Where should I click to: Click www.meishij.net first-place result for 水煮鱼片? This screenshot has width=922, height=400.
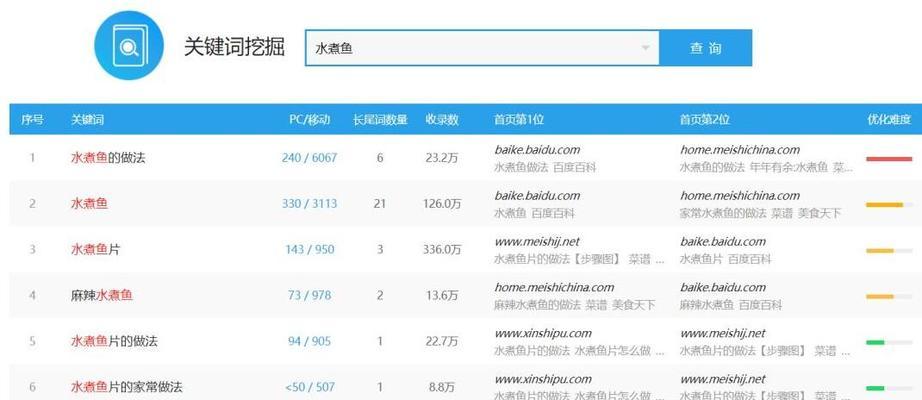click(537, 242)
